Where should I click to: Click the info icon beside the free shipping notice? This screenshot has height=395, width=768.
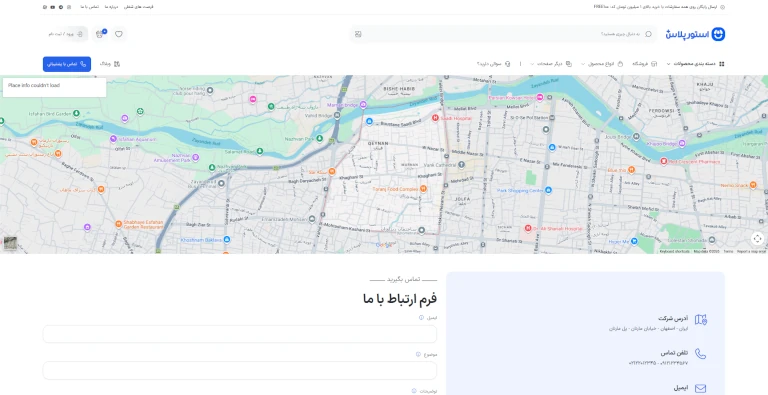coord(722,7)
